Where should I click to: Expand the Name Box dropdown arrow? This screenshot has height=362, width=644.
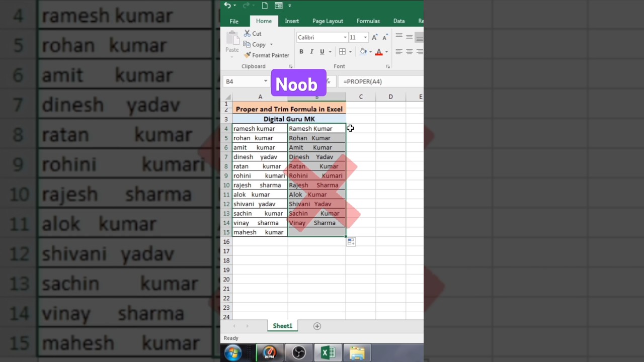266,81
